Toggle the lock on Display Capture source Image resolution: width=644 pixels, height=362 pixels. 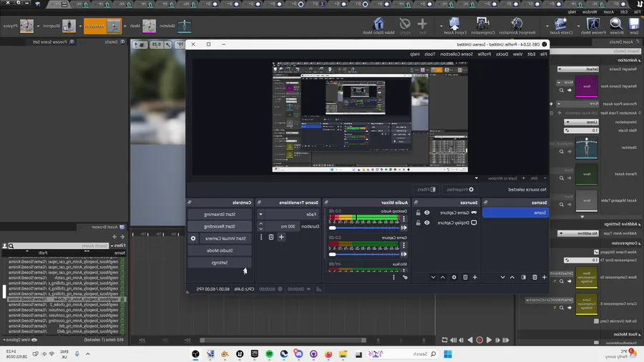coord(418,222)
